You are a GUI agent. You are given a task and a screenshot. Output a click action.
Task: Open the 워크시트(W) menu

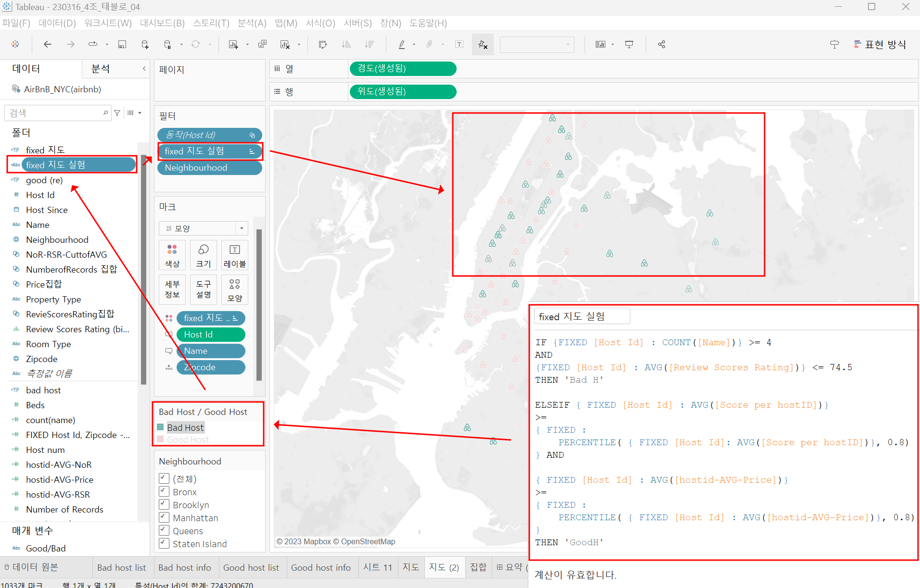point(108,23)
